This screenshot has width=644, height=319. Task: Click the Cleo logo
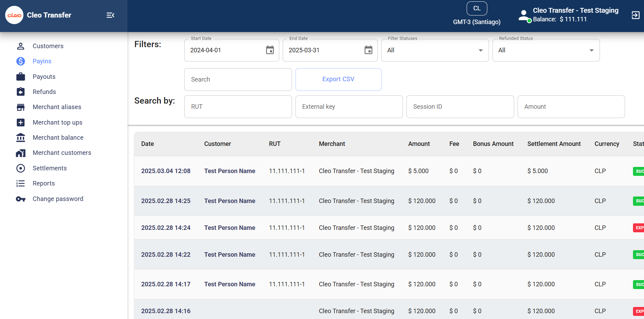(14, 15)
